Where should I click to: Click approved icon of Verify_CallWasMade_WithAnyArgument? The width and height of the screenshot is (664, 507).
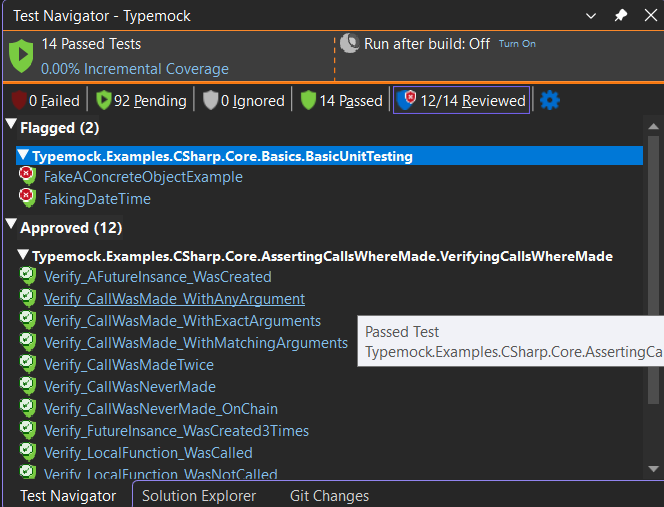(28, 298)
